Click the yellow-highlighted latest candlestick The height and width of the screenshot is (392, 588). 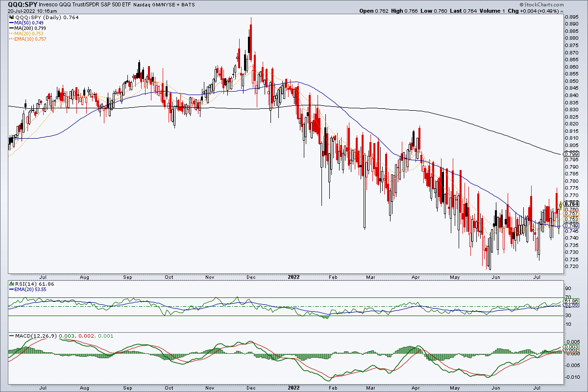coord(561,205)
